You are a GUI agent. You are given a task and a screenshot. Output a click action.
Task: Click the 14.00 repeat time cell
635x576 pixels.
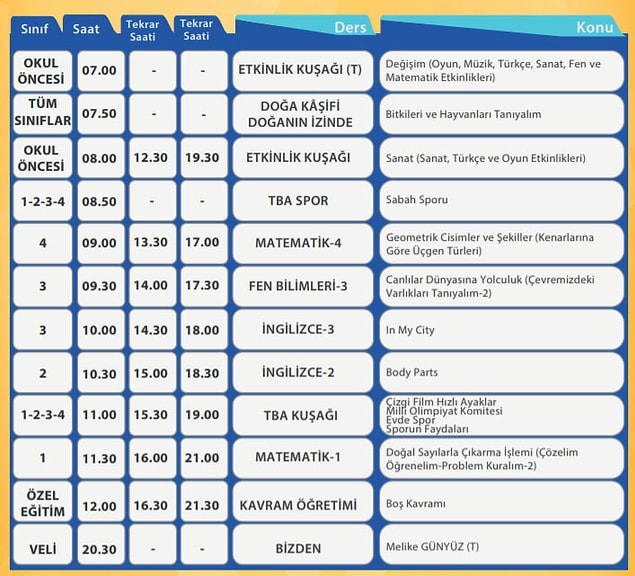point(153,286)
